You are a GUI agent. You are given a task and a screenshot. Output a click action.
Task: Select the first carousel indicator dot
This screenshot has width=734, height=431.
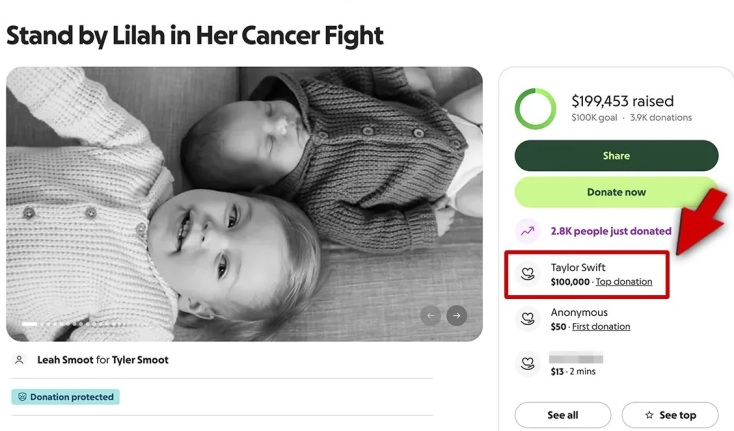click(x=29, y=324)
